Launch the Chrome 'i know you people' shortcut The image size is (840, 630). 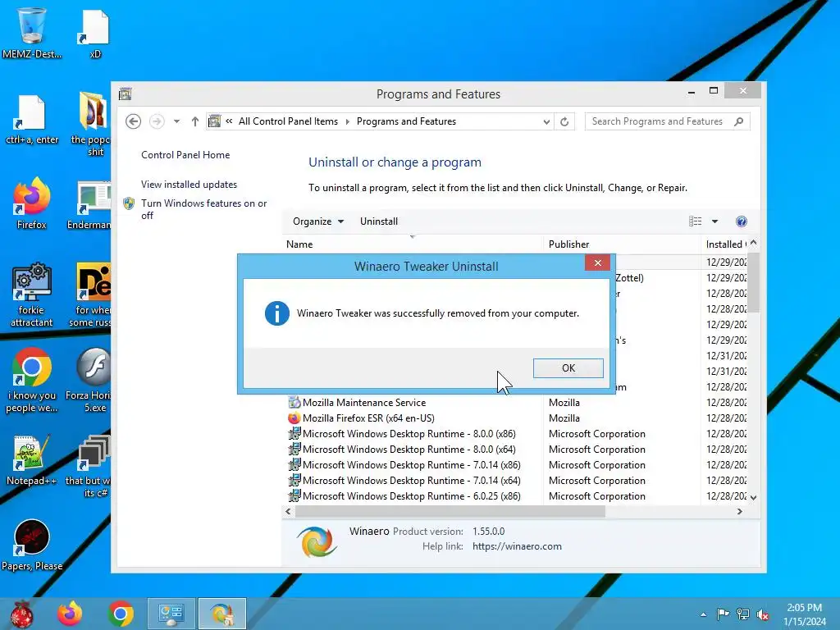32,380
